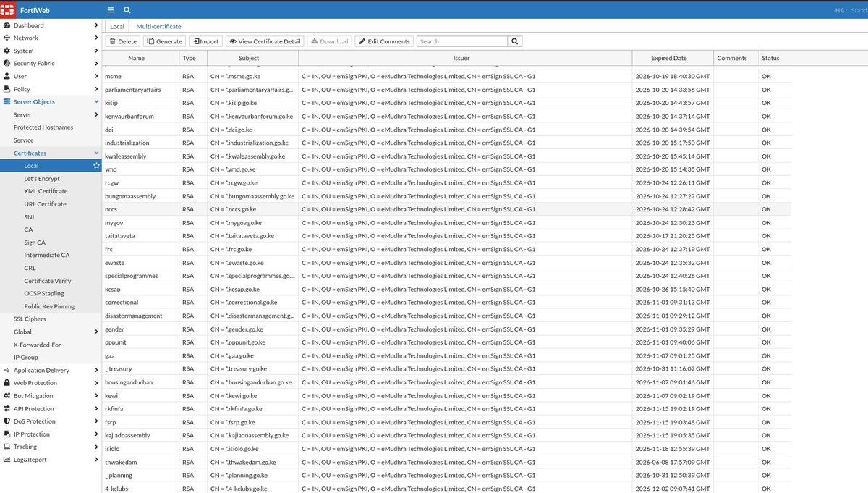
Task: Expand the Server submenu chevron
Action: pos(96,114)
